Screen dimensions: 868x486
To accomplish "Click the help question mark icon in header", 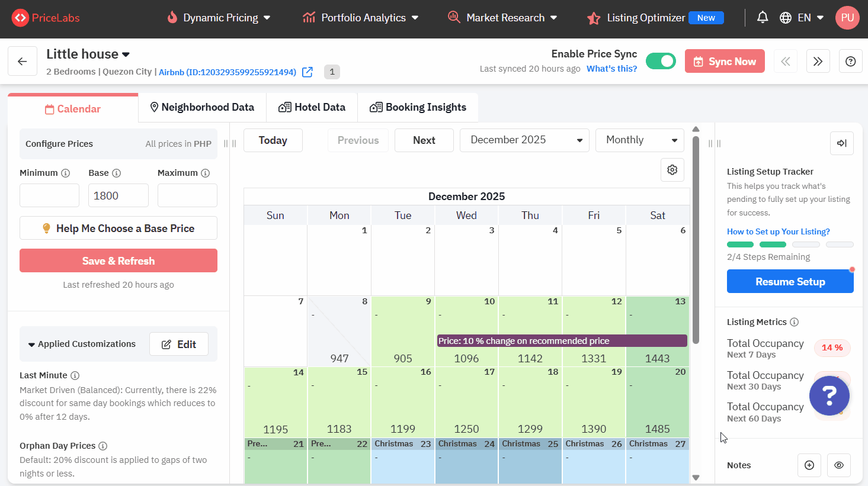I will coord(850,62).
